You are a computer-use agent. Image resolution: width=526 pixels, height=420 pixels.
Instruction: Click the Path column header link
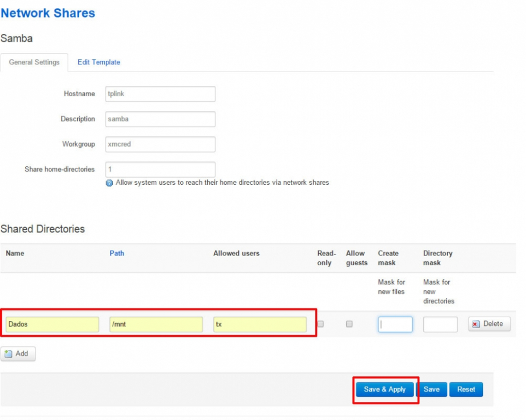click(x=117, y=253)
